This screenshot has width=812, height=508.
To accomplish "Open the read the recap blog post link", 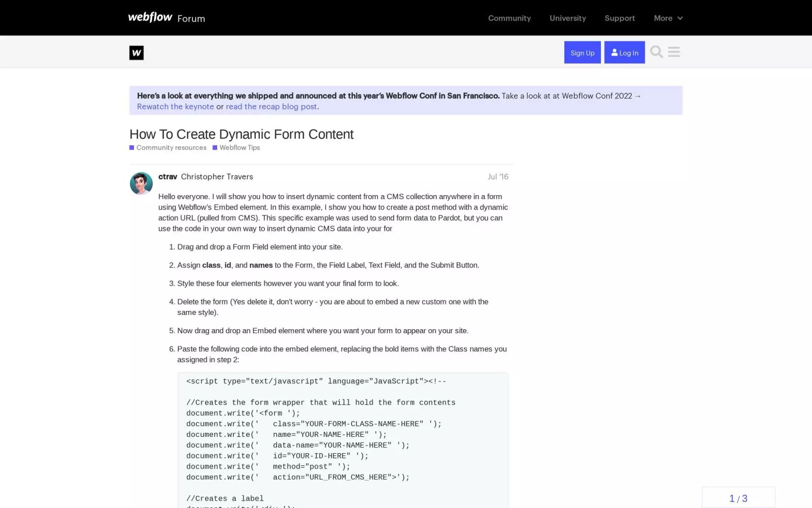I will [x=272, y=106].
